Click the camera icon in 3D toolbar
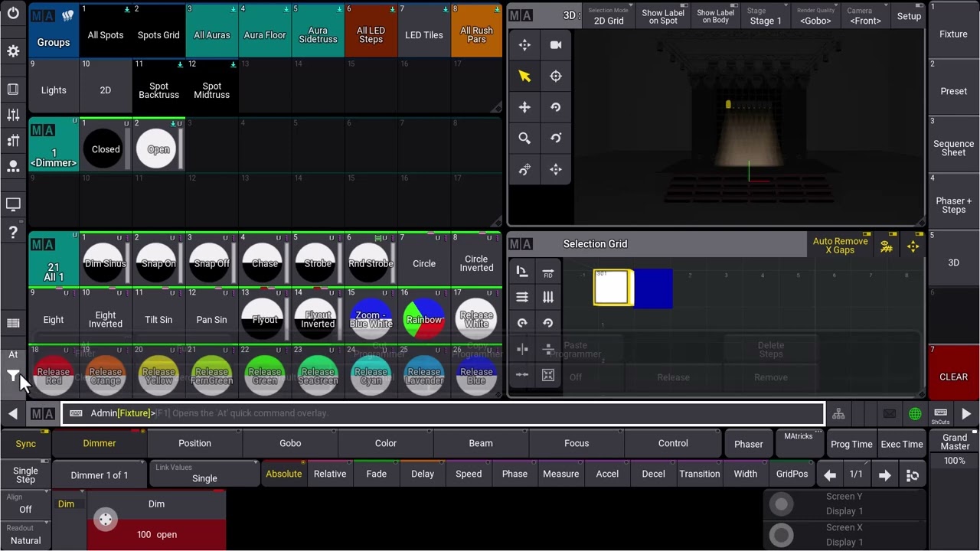 (x=556, y=45)
